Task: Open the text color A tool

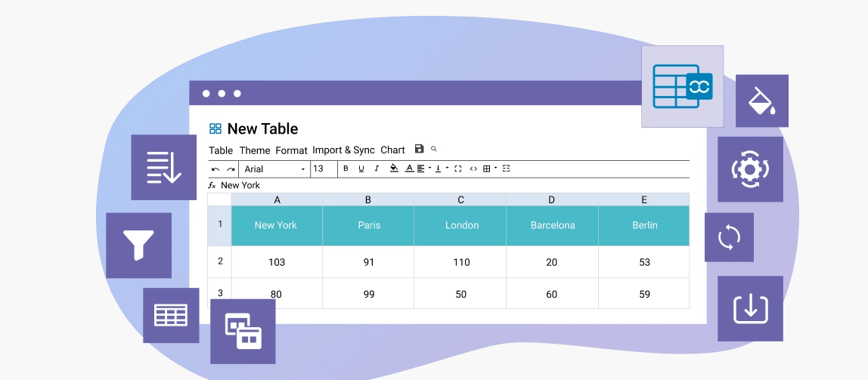Action: point(410,168)
